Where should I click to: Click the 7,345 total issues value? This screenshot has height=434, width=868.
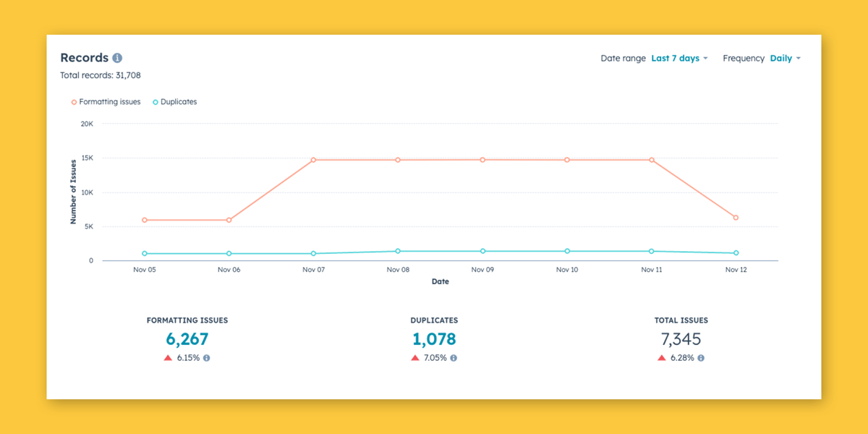click(x=681, y=339)
